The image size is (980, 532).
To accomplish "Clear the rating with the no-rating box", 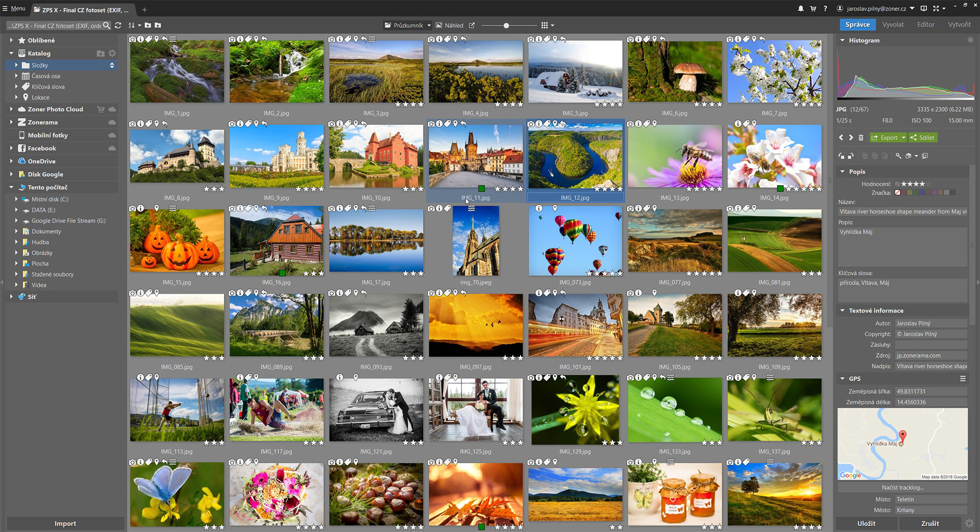I will tap(898, 184).
